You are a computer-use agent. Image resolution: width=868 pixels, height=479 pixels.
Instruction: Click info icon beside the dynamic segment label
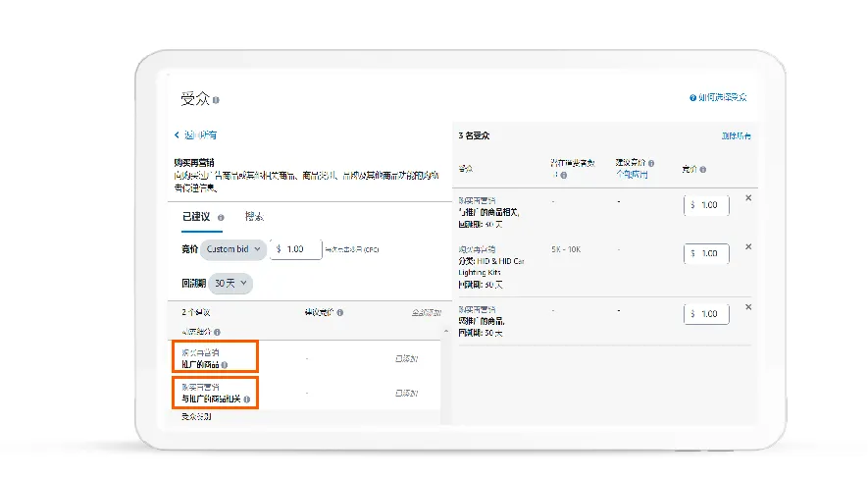(x=217, y=332)
